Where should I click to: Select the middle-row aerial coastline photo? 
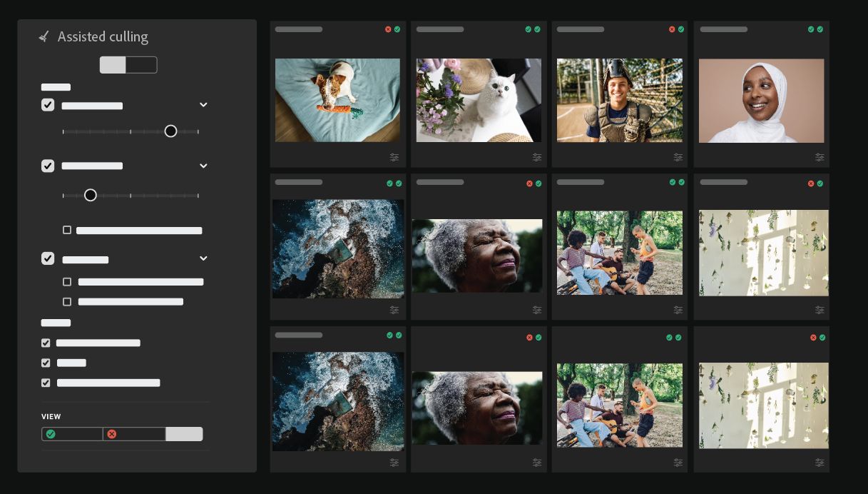coord(338,248)
